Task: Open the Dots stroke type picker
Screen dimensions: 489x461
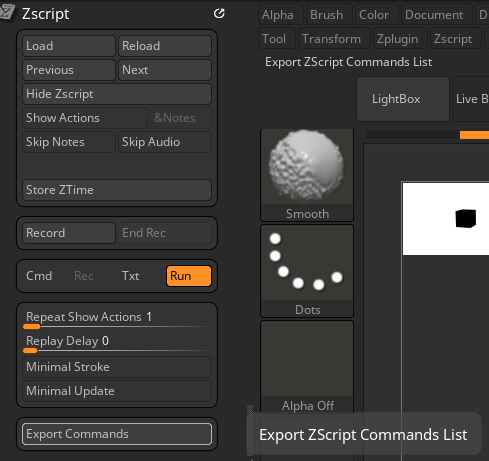Action: [307, 271]
